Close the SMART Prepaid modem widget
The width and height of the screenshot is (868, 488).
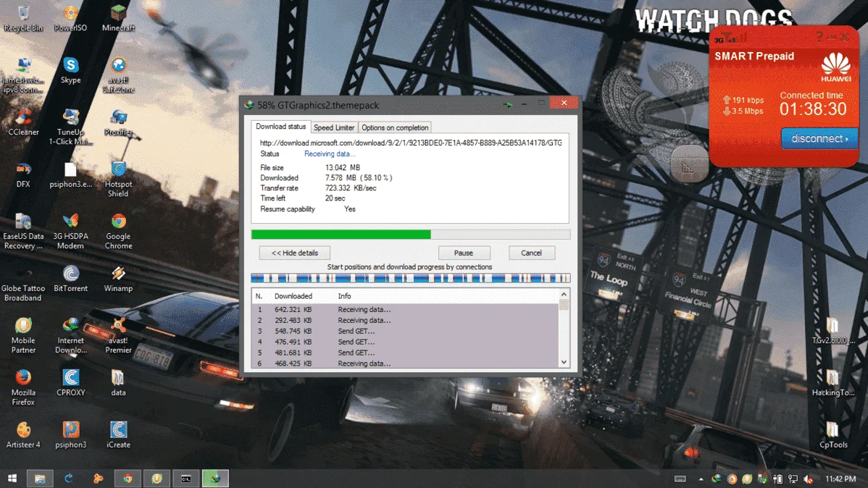point(845,37)
